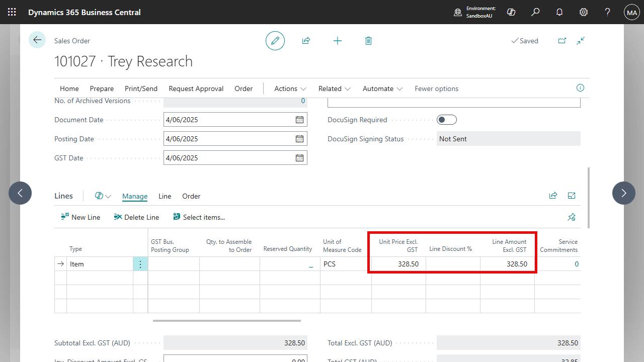Click the Unit Price Excl. GST cell 328.50
This screenshot has width=644, height=362.
(398, 264)
